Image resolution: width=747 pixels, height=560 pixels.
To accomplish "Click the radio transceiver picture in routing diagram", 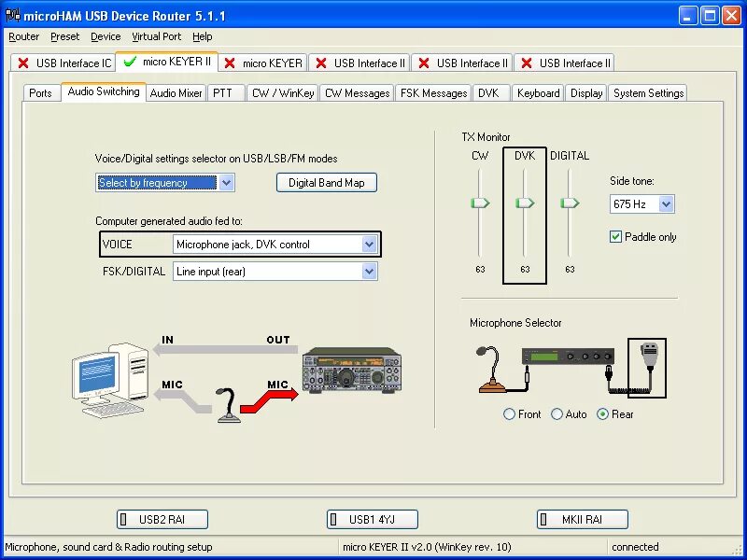I will tap(352, 370).
